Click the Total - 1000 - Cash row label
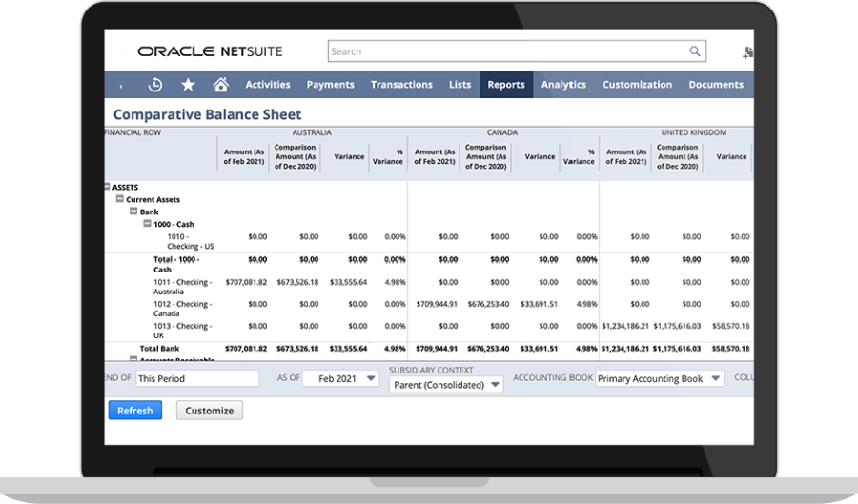858x504 pixels. (x=176, y=264)
